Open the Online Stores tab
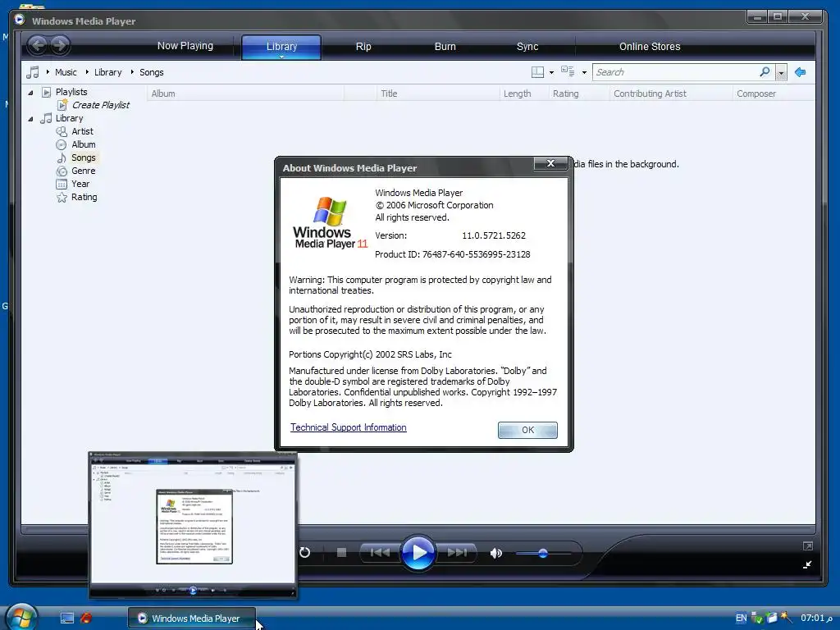This screenshot has width=840, height=630. pyautogui.click(x=650, y=47)
